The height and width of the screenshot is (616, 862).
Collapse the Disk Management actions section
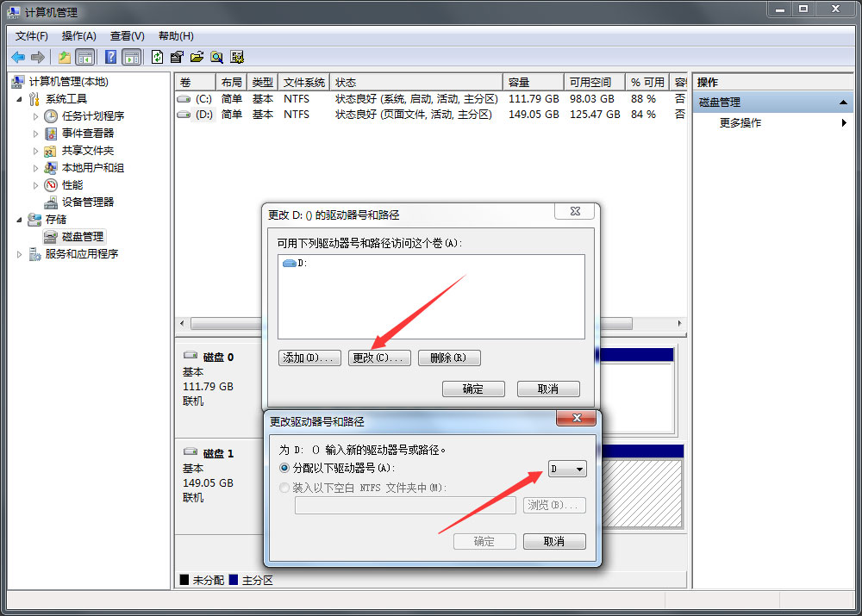tap(843, 103)
